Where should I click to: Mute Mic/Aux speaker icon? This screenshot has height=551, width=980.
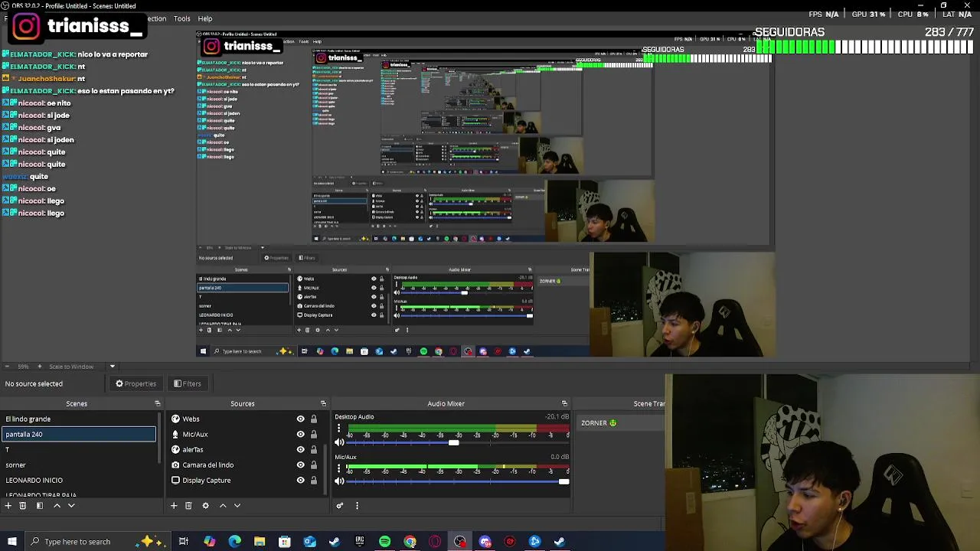[340, 481]
